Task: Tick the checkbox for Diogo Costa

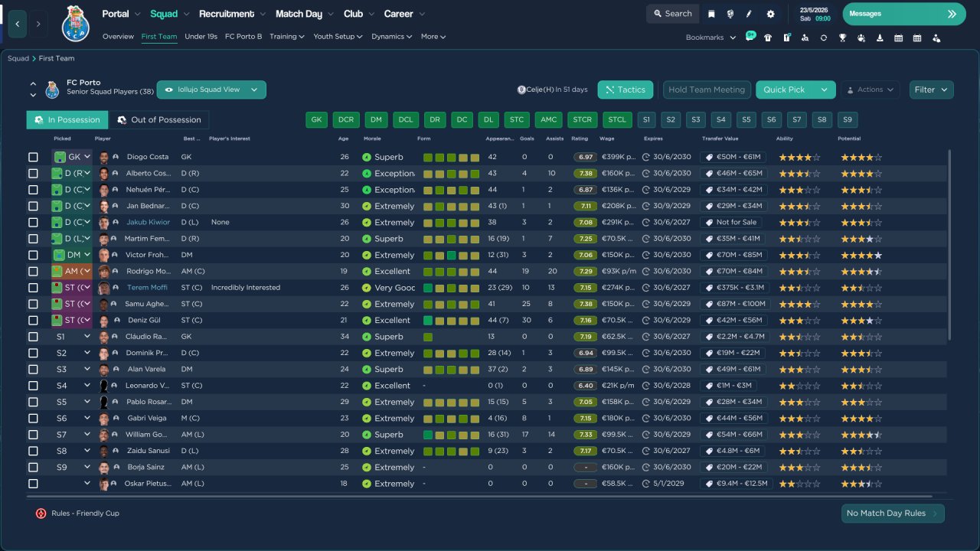Action: click(x=33, y=157)
